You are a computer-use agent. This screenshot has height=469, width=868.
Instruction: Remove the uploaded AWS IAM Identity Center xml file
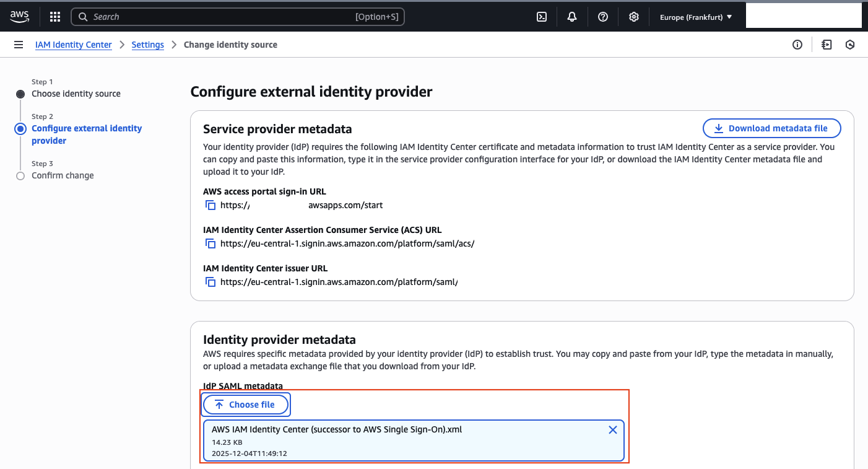coord(612,429)
